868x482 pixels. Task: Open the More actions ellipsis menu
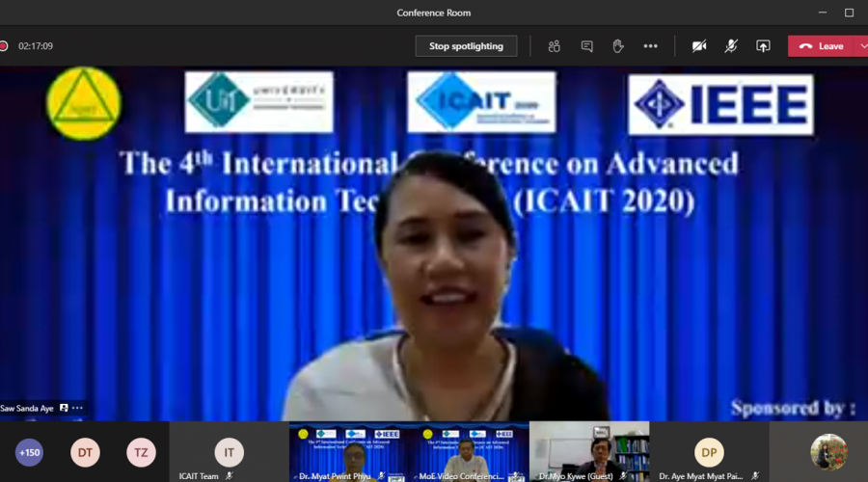(651, 46)
